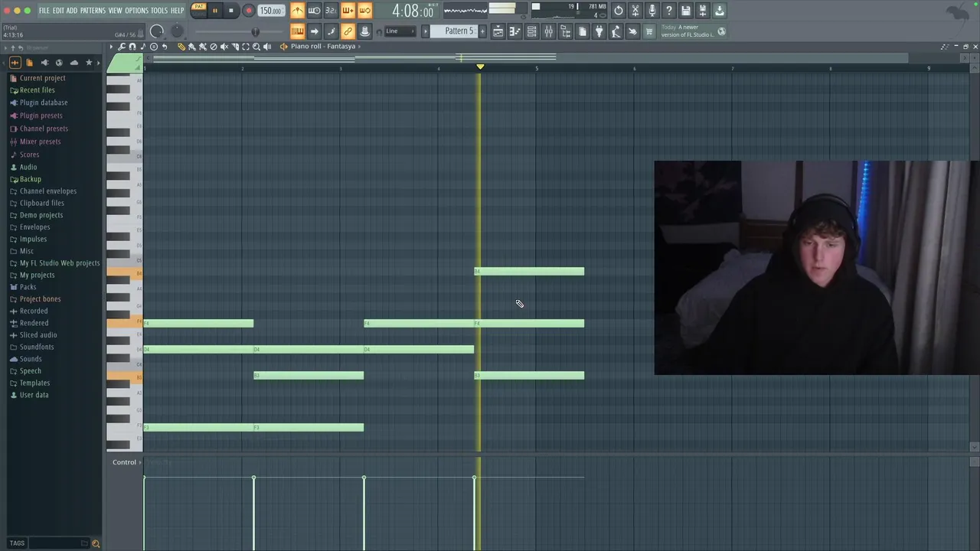
Task: Click the playhead marker on the timeline
Action: [480, 67]
